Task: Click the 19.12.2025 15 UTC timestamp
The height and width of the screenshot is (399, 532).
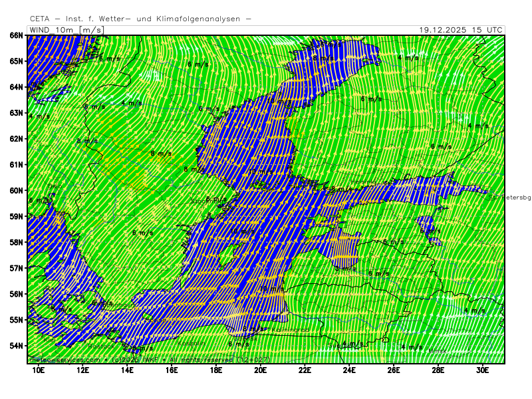Action: pos(462,30)
